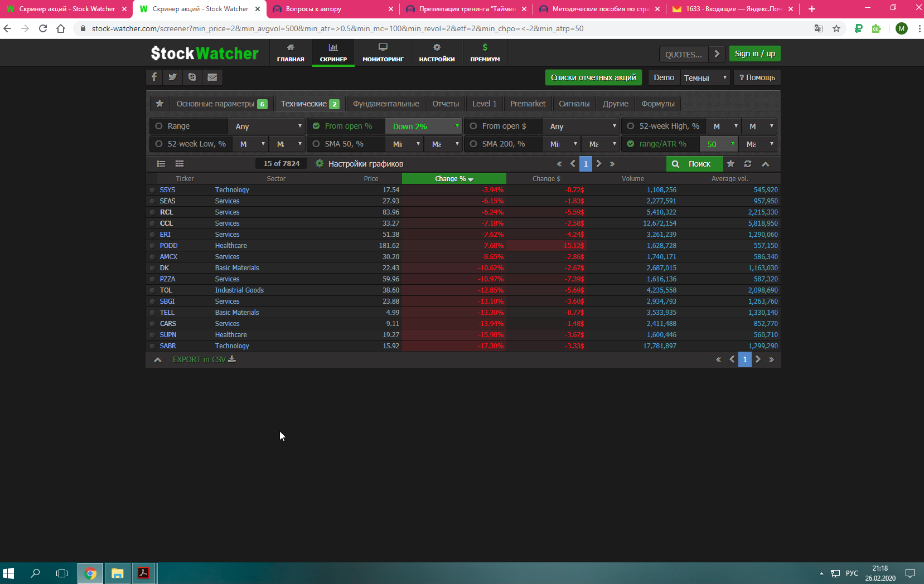Go to previous results page (top pager)
Viewport: 924px width, 584px height.
pos(573,164)
